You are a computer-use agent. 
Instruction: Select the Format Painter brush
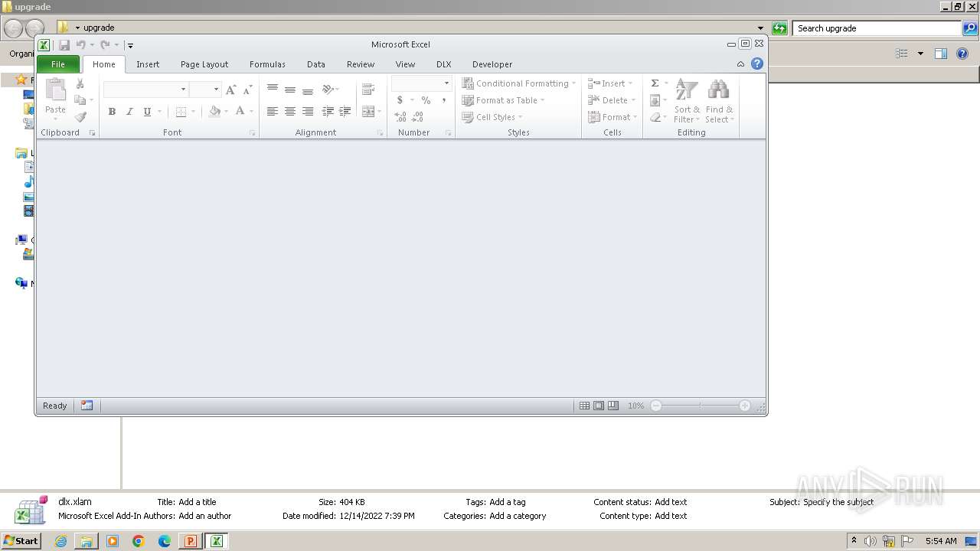(x=80, y=117)
